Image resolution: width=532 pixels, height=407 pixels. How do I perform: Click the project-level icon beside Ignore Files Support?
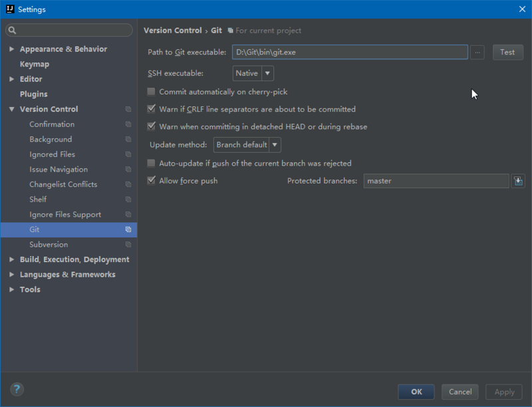128,214
